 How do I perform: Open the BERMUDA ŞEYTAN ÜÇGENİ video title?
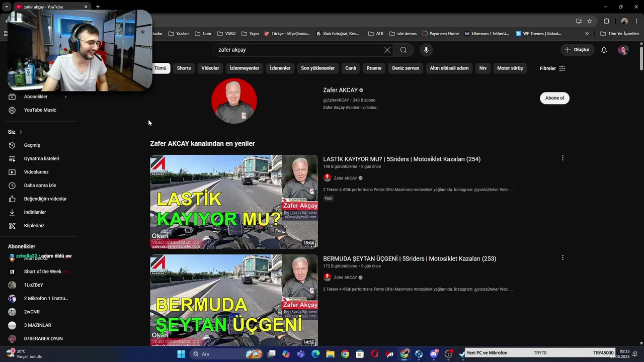[x=410, y=258]
